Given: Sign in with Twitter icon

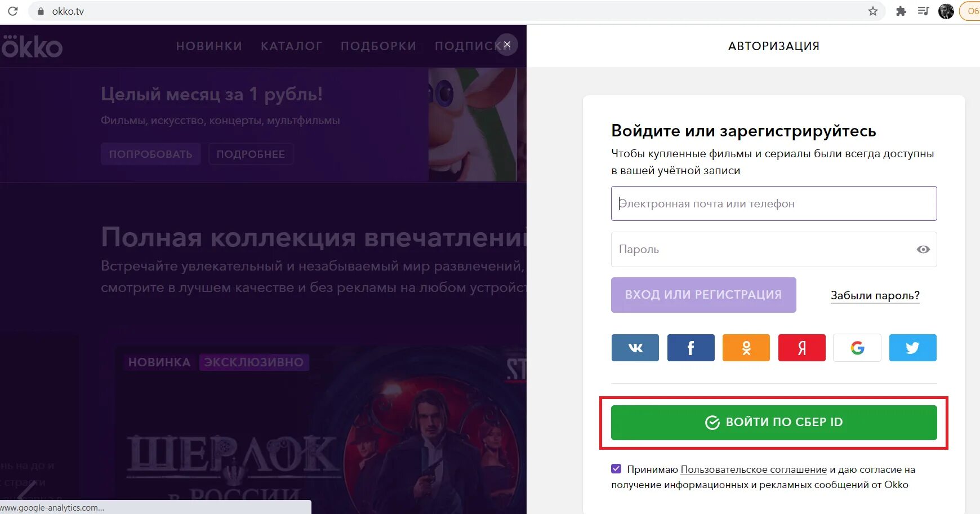Looking at the screenshot, I should [x=912, y=348].
